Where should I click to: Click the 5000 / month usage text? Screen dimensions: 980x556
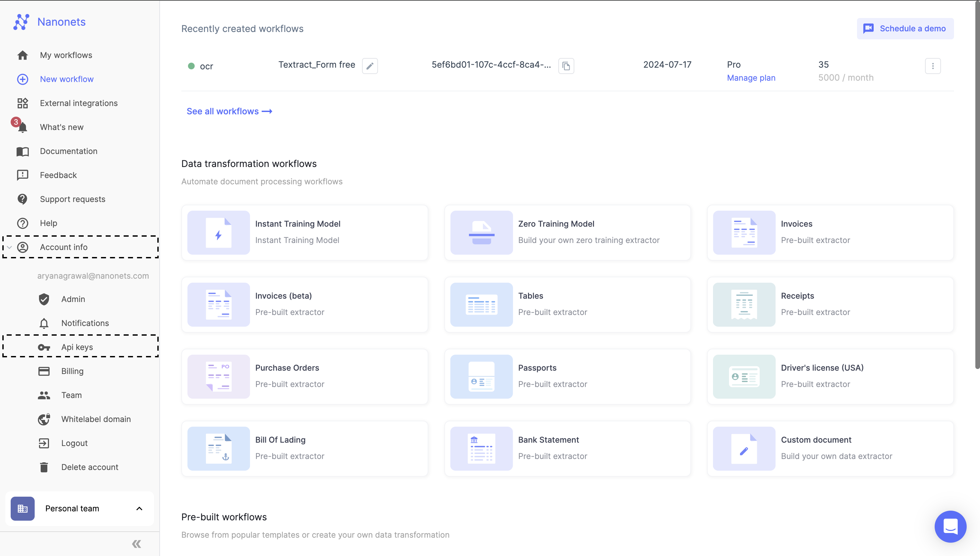click(x=846, y=78)
